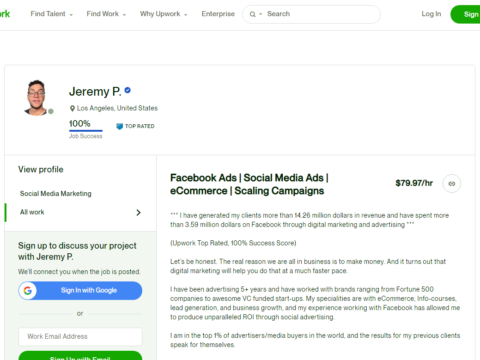Open the search type dropdown arrow

[x=260, y=14]
